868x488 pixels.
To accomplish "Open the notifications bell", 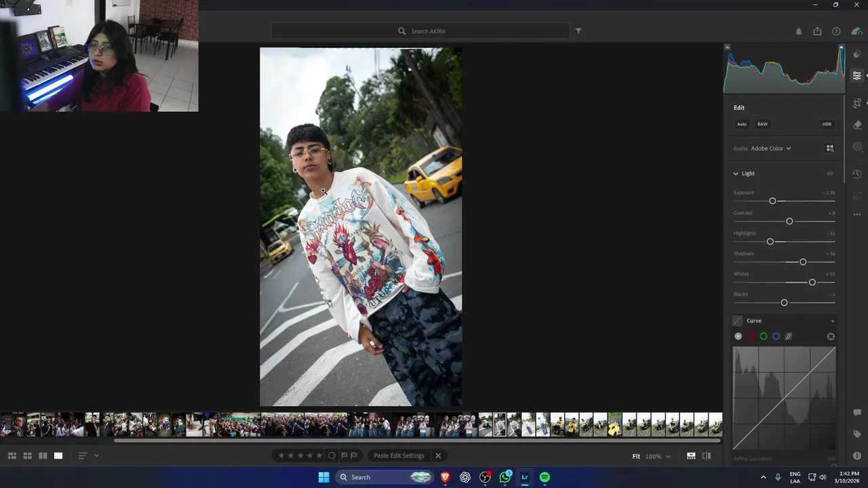I will [x=798, y=31].
